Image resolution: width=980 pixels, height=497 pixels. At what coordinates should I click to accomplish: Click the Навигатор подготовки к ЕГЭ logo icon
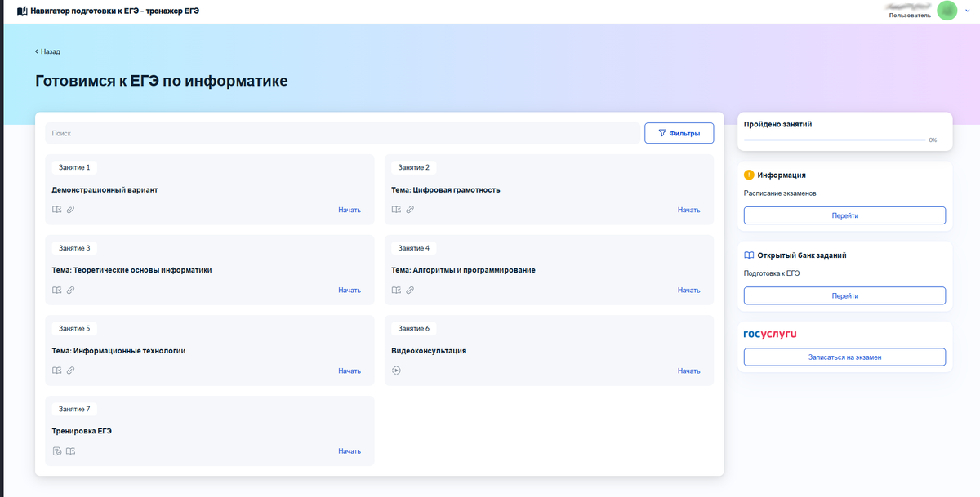tap(20, 11)
